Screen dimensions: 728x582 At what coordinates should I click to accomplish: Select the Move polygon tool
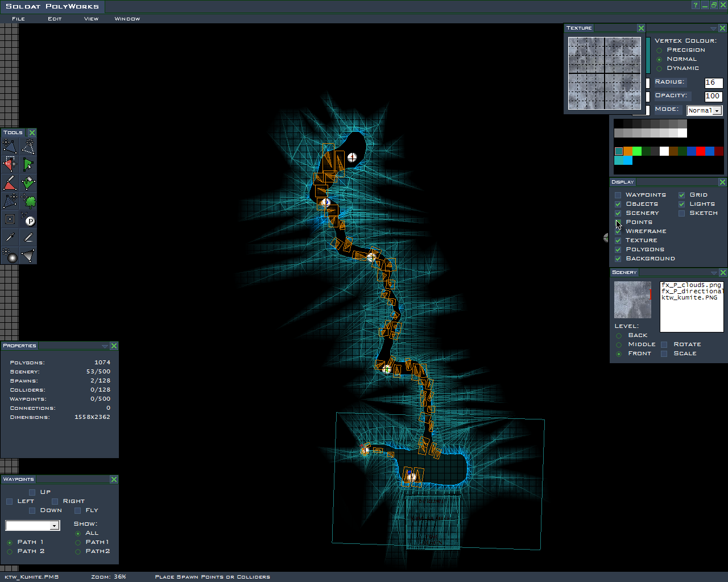10,147
